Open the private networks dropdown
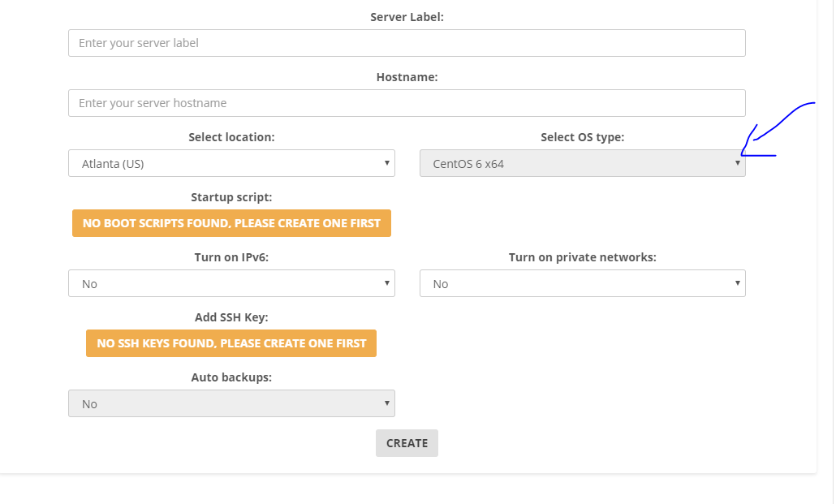This screenshot has height=504, width=836. tap(582, 283)
